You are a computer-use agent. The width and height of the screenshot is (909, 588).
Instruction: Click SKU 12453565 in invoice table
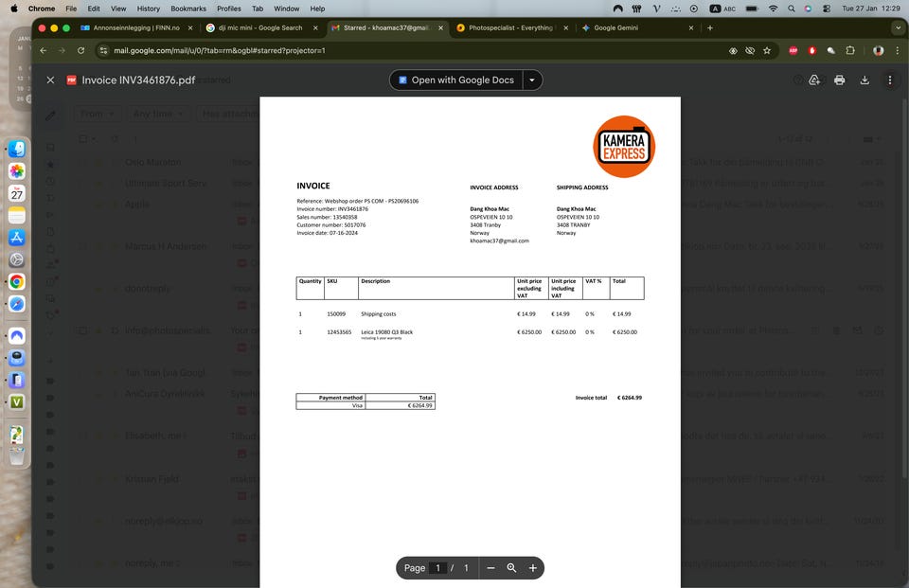pos(339,332)
